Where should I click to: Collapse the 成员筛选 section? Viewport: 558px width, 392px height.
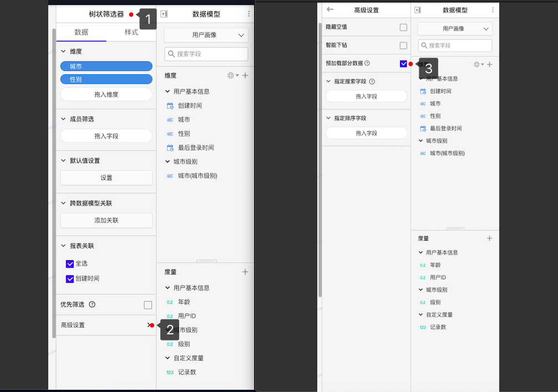[x=63, y=119]
